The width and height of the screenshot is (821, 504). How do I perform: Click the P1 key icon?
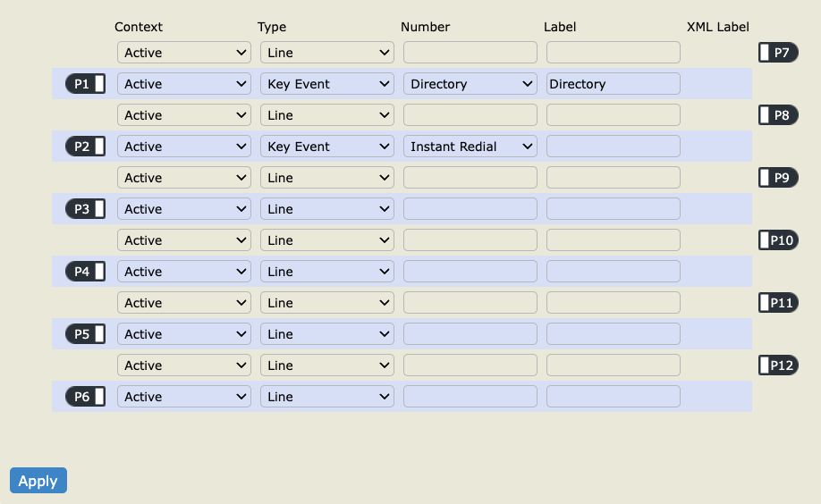(85, 84)
